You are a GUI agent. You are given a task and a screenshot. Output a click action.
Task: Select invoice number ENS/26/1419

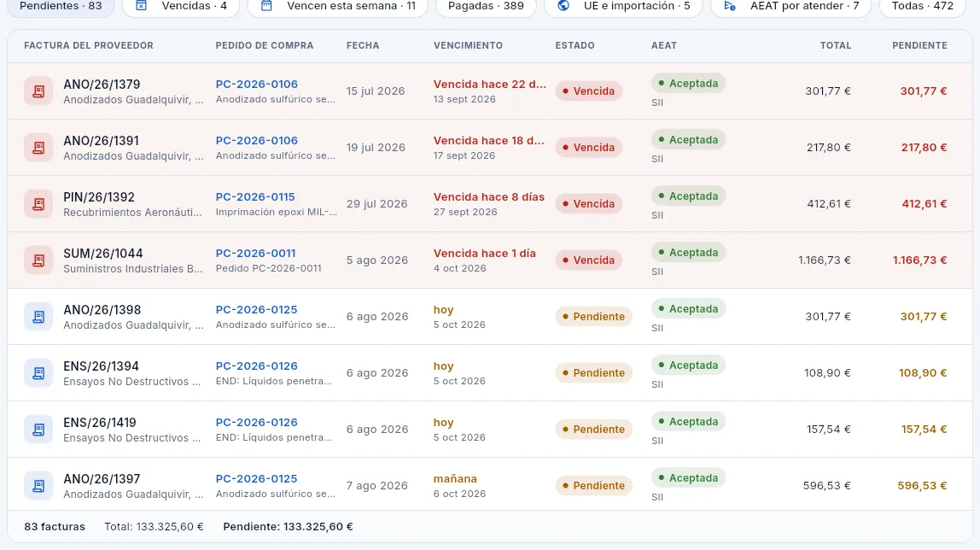click(100, 423)
